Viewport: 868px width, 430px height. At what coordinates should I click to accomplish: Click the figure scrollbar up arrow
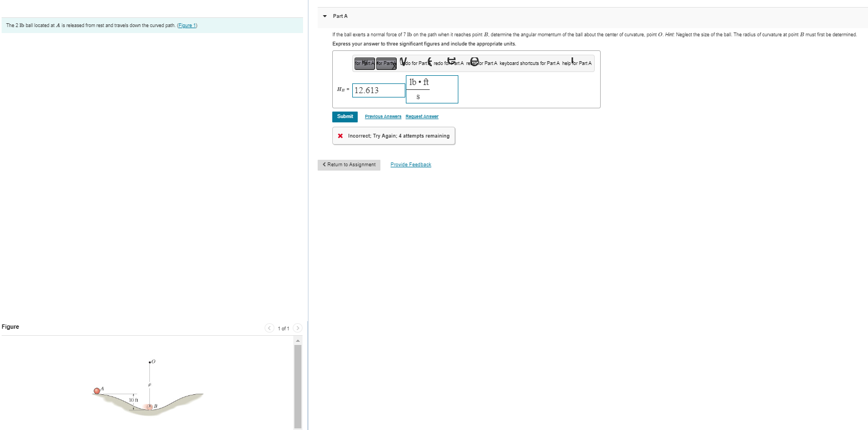298,341
